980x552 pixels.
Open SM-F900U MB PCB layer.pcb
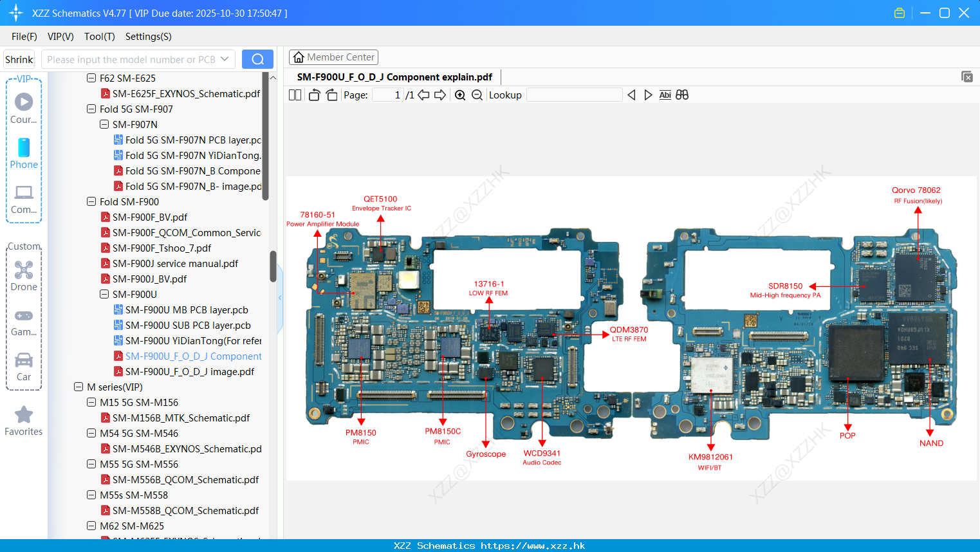click(x=181, y=310)
